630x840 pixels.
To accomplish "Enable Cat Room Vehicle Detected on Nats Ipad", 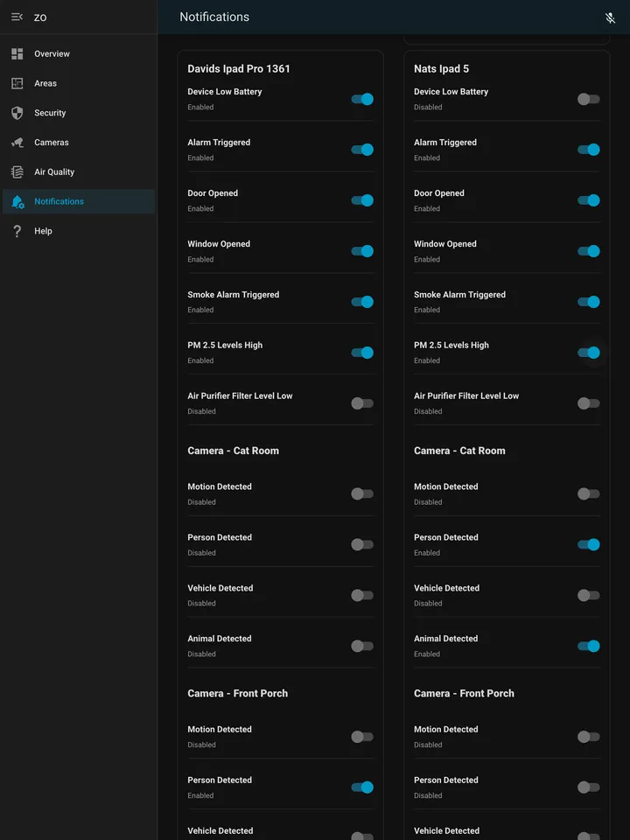I will pos(589,595).
